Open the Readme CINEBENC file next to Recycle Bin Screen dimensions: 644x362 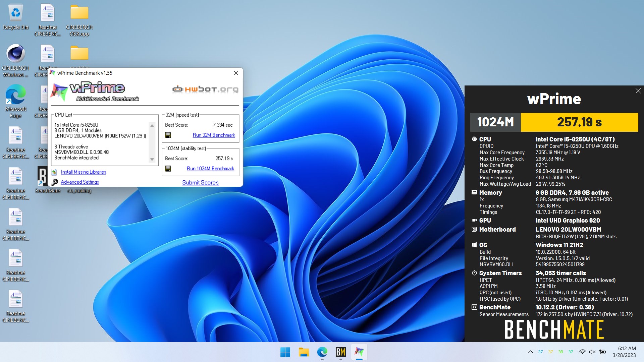click(x=48, y=20)
